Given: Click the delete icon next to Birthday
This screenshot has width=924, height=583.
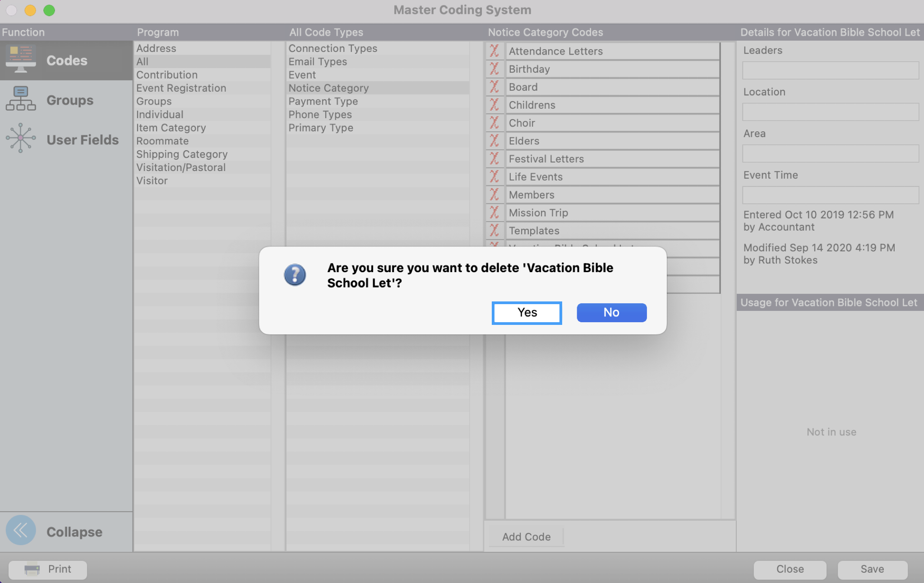Looking at the screenshot, I should click(x=494, y=69).
